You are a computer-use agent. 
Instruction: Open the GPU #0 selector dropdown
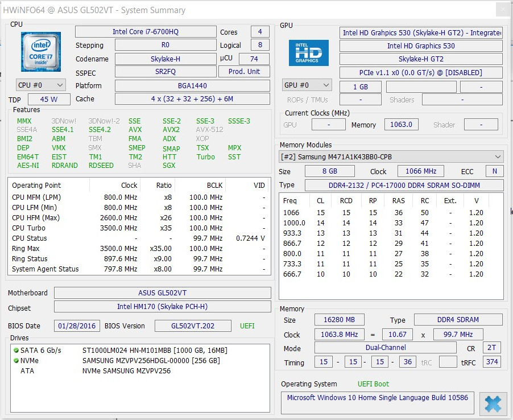307,85
